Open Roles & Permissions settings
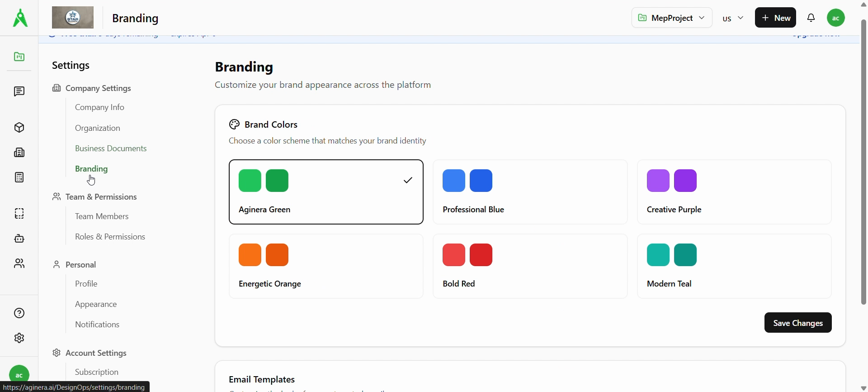 110,237
